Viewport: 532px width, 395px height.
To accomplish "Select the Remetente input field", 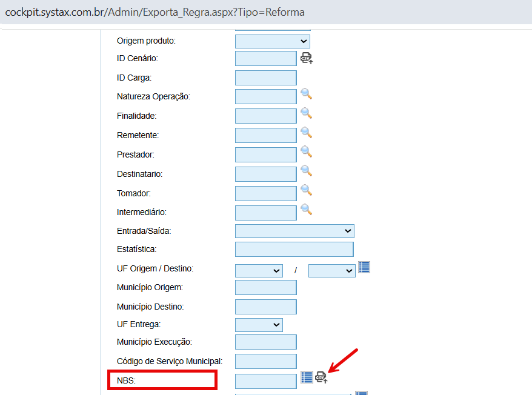I will pos(265,135).
